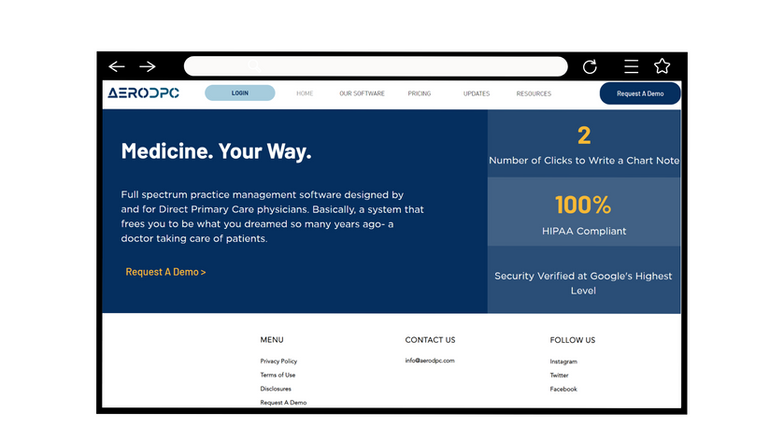This screenshot has width=784, height=441.
Task: Open the HOME nav item
Action: click(x=304, y=94)
